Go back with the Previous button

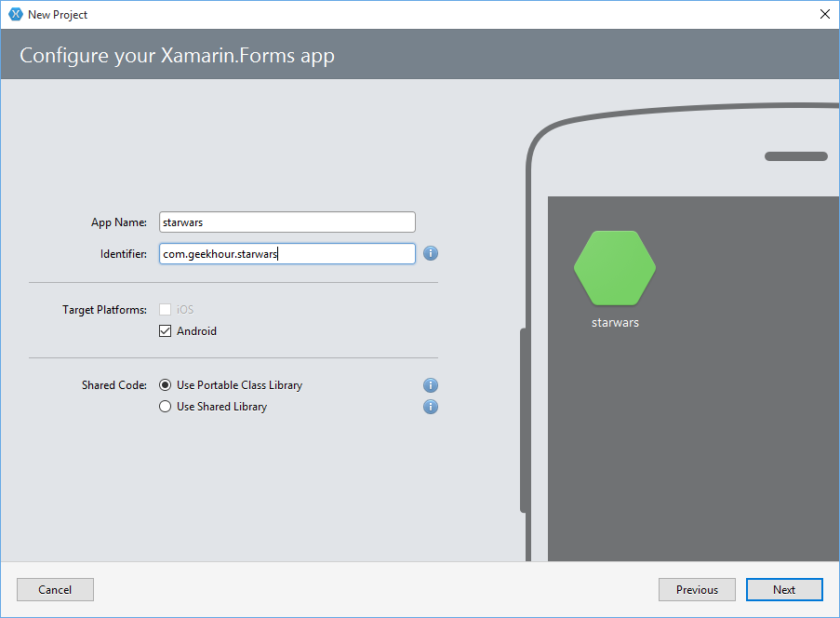tap(697, 589)
